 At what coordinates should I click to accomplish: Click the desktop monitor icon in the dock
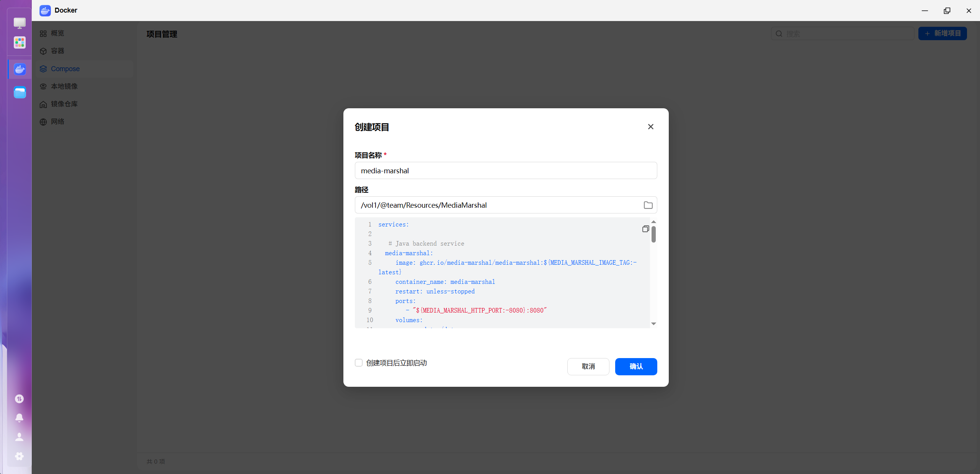pyautogui.click(x=20, y=23)
